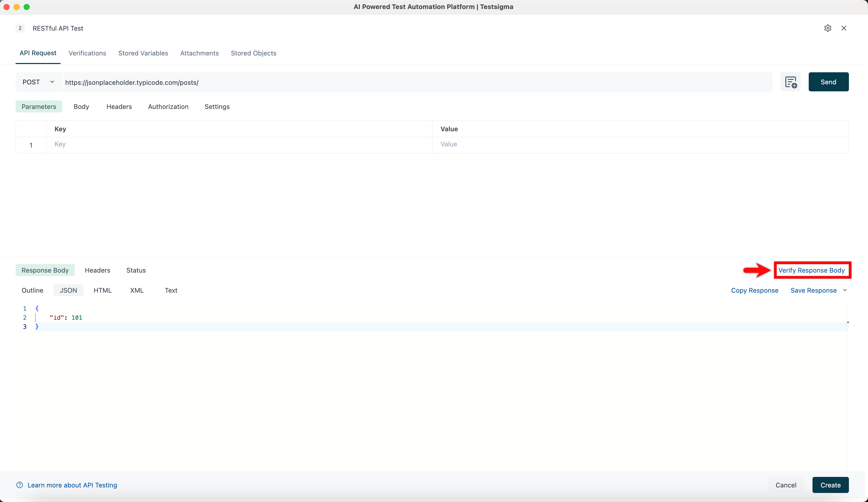Select the XML response format

click(137, 290)
